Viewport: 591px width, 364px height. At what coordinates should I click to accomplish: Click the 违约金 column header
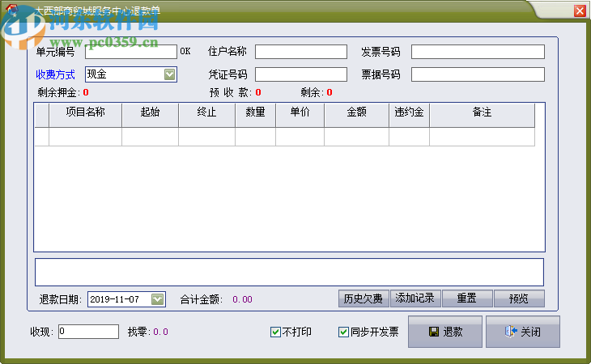point(409,115)
